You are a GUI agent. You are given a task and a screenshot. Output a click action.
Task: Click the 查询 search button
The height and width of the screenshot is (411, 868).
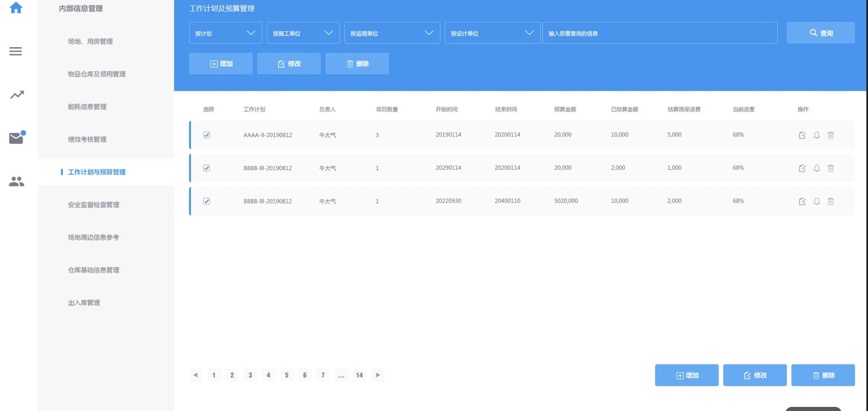pyautogui.click(x=821, y=33)
